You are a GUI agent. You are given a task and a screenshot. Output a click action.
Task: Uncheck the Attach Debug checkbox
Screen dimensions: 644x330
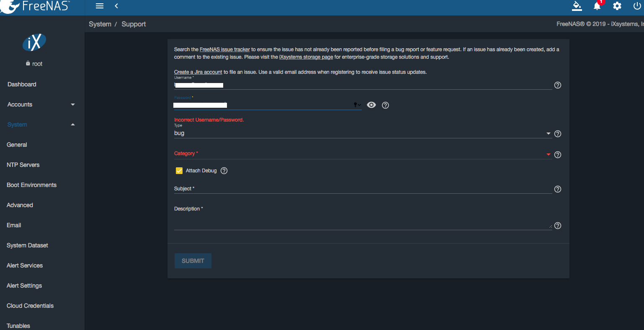pyautogui.click(x=179, y=171)
